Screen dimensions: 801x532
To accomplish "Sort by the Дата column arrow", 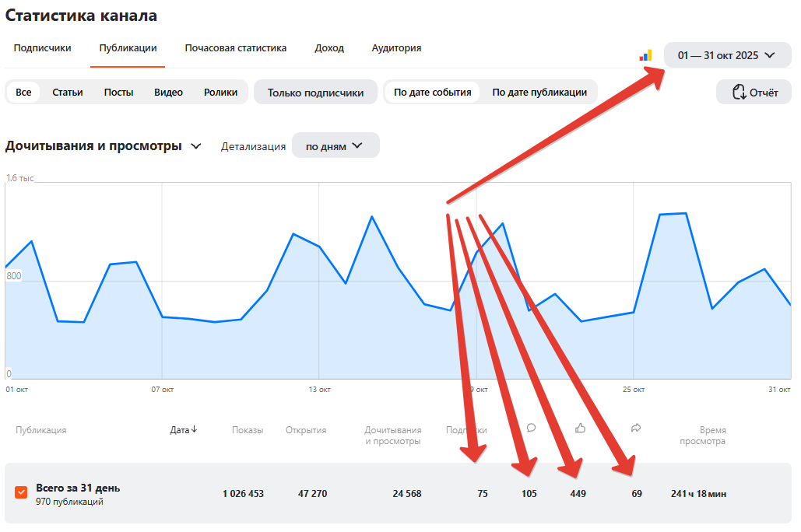I will (x=195, y=429).
